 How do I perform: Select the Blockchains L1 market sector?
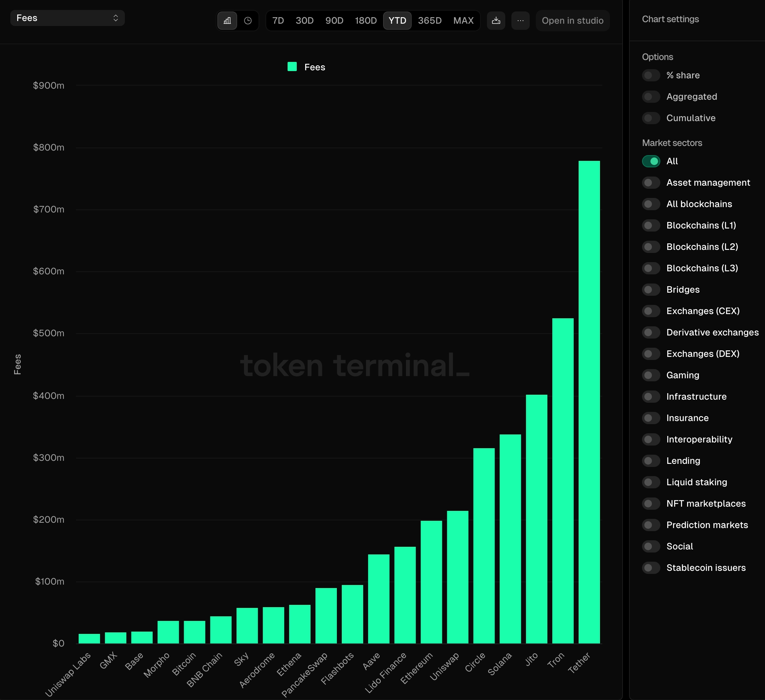point(650,225)
